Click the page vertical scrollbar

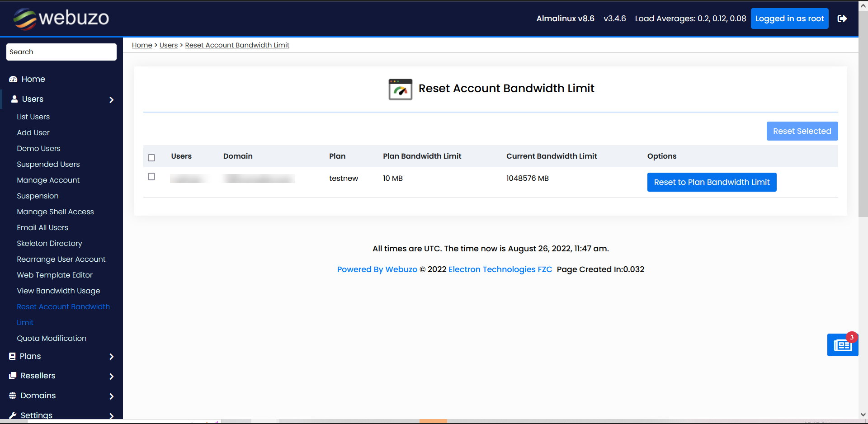[x=863, y=113]
